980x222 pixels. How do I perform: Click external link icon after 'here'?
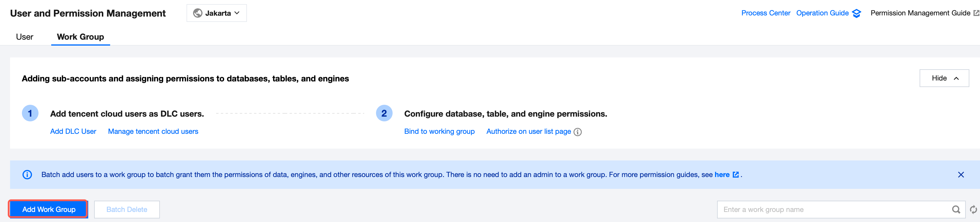point(736,174)
